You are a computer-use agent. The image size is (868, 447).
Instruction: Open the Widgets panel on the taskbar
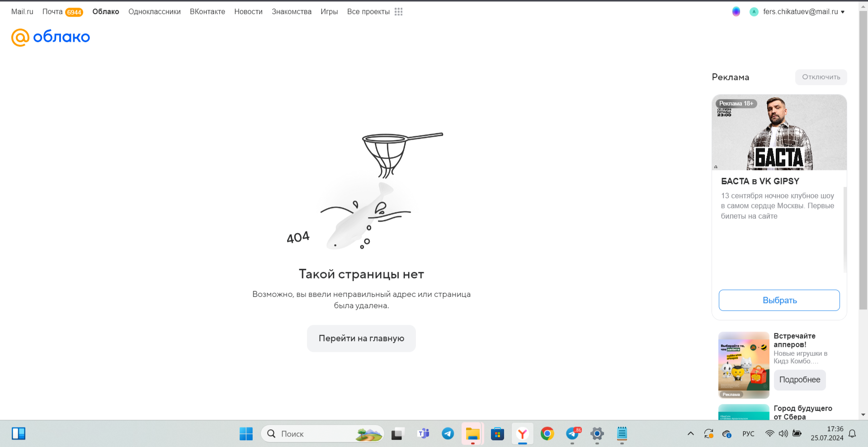point(19,434)
